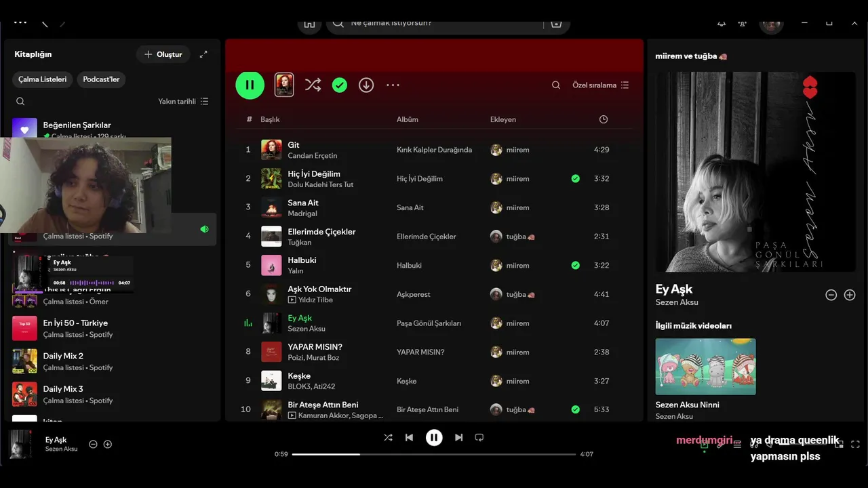This screenshot has height=488, width=868.
Task: Click the minus icon in the right panel
Action: point(831,295)
